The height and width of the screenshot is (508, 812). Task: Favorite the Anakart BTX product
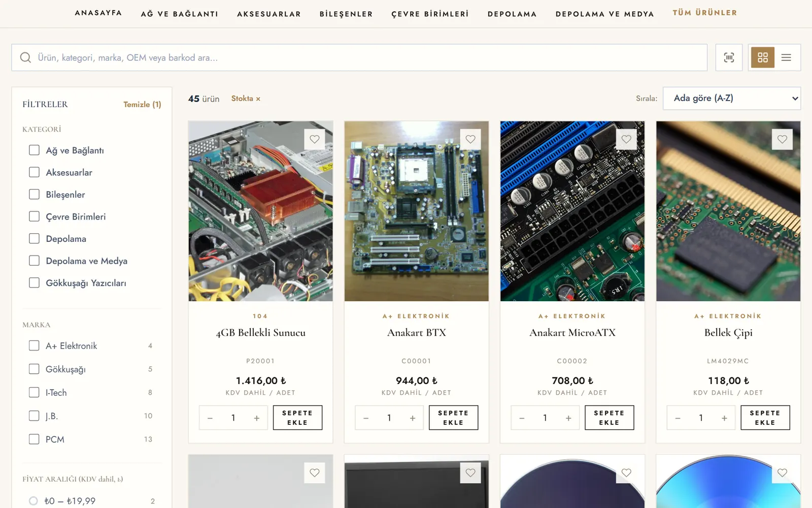point(470,139)
